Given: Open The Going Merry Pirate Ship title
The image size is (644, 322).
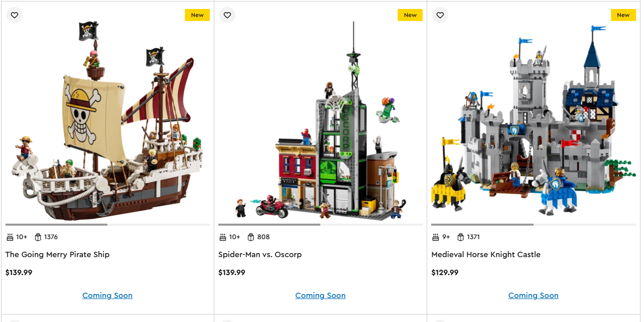Looking at the screenshot, I should click(x=57, y=255).
